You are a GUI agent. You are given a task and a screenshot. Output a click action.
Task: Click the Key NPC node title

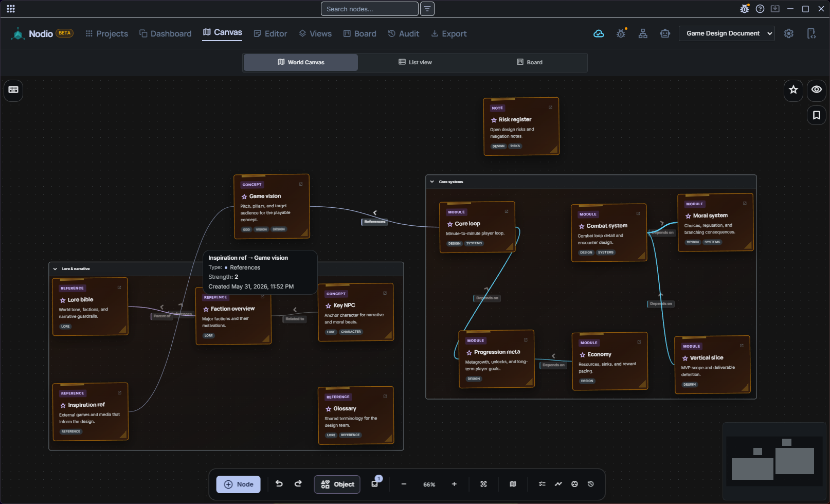click(344, 305)
